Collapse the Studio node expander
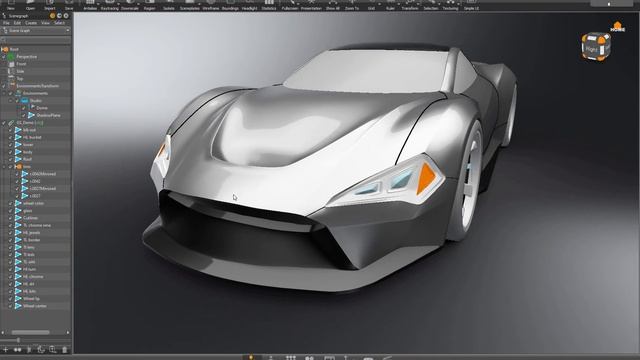The width and height of the screenshot is (640, 360). pyautogui.click(x=11, y=101)
